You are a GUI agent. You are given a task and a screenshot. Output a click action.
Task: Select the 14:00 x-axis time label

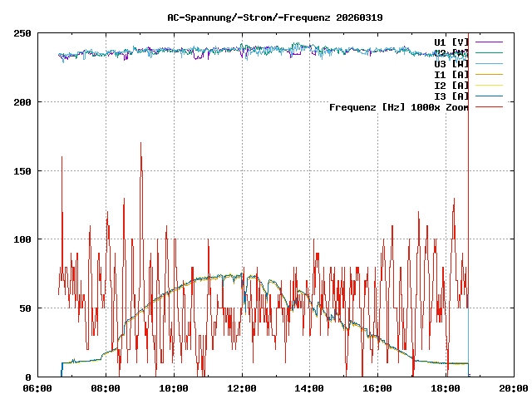pyautogui.click(x=310, y=388)
